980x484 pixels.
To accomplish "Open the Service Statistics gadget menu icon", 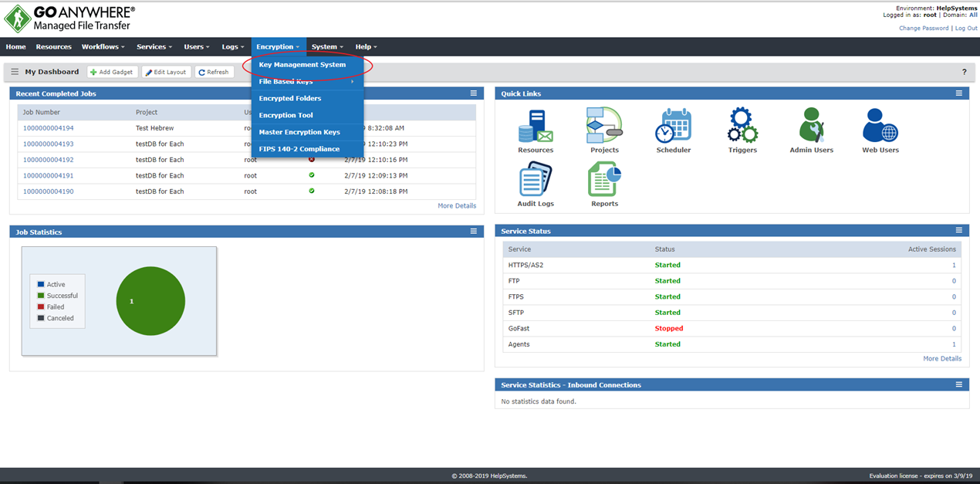I will (959, 384).
